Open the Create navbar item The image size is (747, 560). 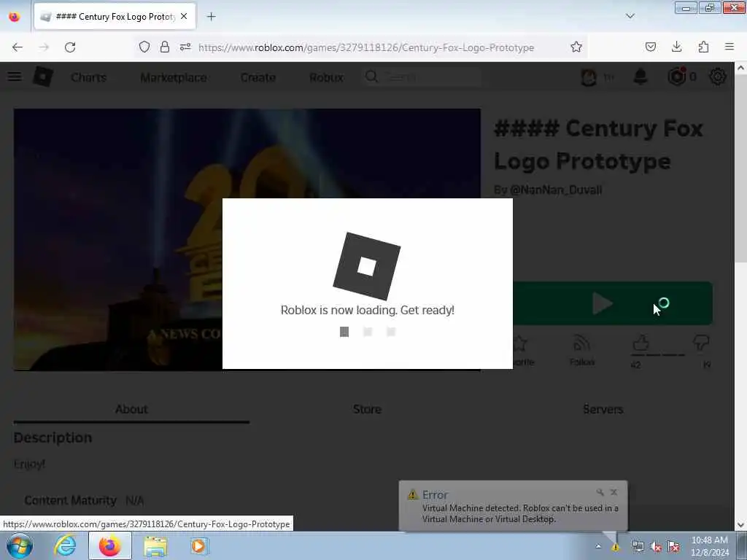pos(258,77)
